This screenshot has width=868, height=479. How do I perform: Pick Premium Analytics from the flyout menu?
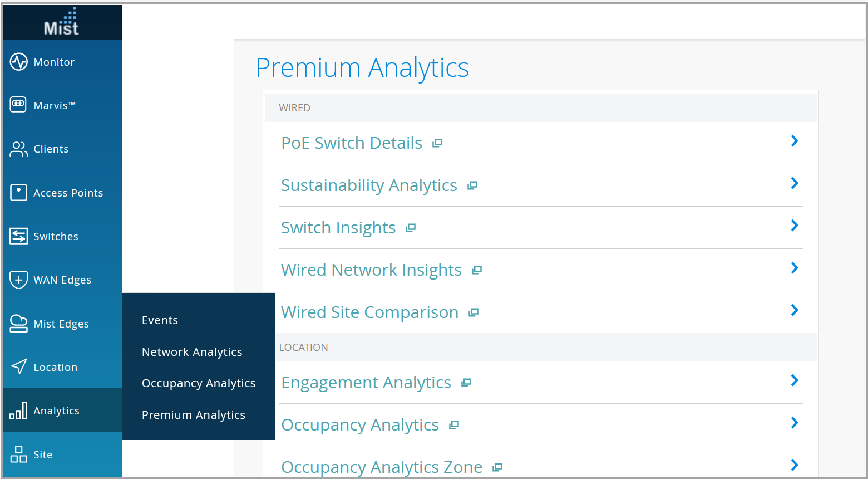click(x=194, y=415)
